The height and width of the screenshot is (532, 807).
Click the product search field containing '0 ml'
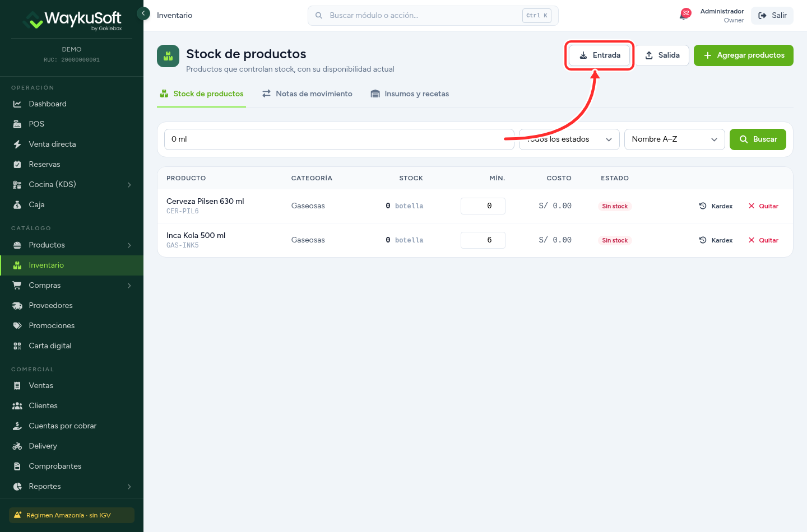click(x=339, y=139)
